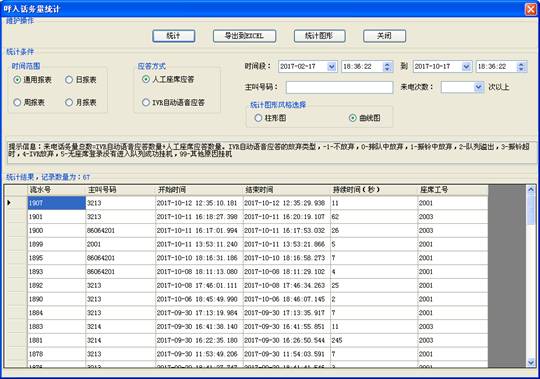
Task: Click the 统计 button
Action: pos(174,36)
